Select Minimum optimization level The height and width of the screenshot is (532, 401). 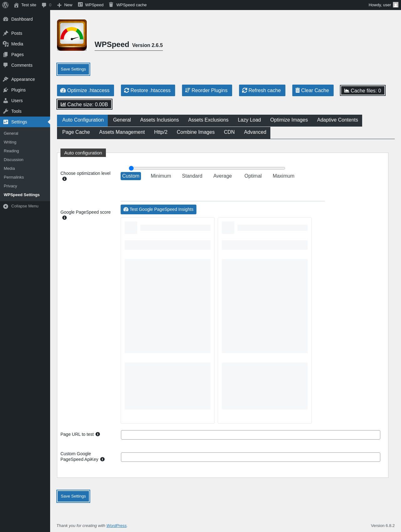coord(161,176)
